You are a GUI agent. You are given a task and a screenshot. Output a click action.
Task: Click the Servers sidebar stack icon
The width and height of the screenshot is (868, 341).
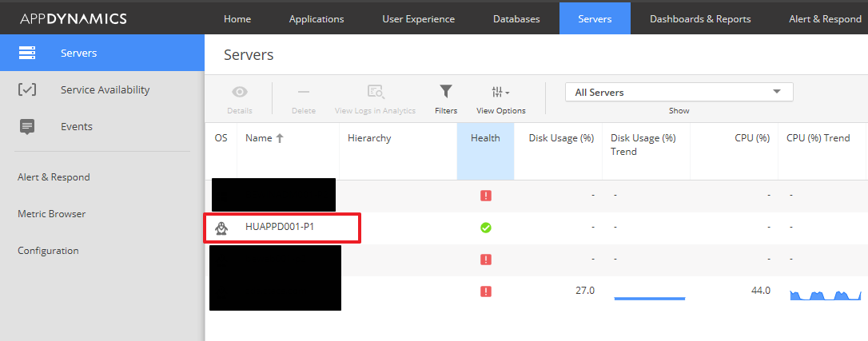(x=27, y=53)
